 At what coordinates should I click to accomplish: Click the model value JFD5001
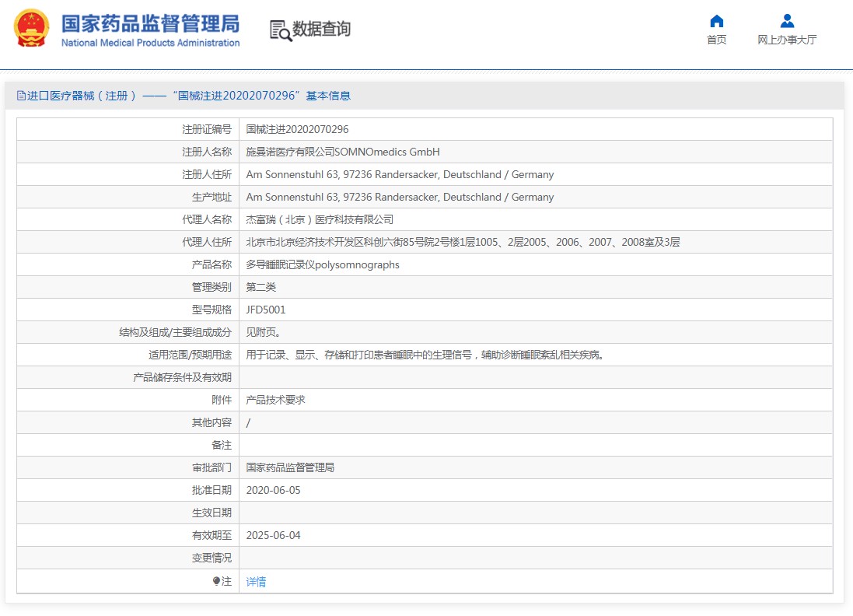pos(266,310)
